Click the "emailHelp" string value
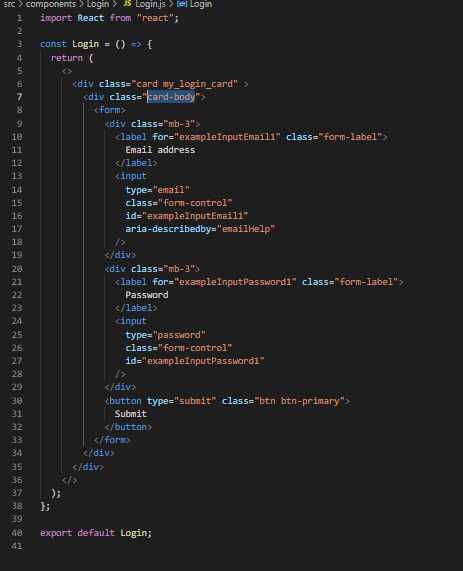 [246, 229]
